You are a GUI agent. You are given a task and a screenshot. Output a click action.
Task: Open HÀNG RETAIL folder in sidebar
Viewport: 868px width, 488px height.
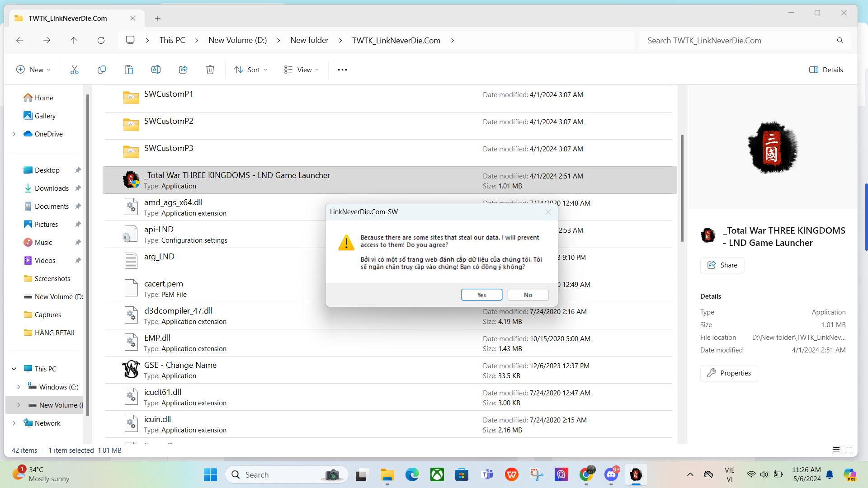click(55, 333)
